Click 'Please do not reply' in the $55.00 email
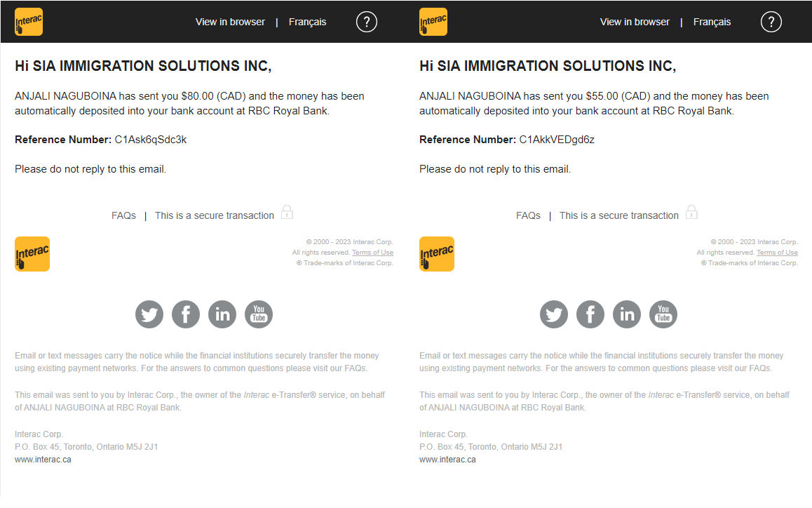The image size is (812, 508). 495,169
